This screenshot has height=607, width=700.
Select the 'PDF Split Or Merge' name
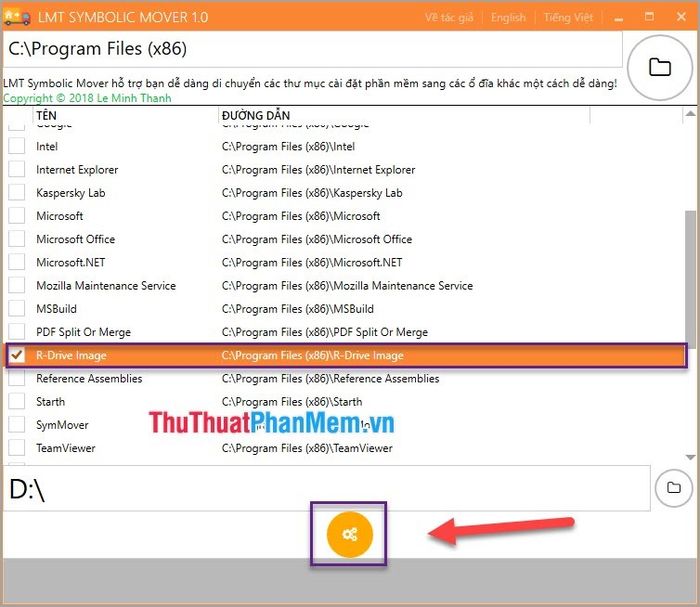[x=83, y=332]
